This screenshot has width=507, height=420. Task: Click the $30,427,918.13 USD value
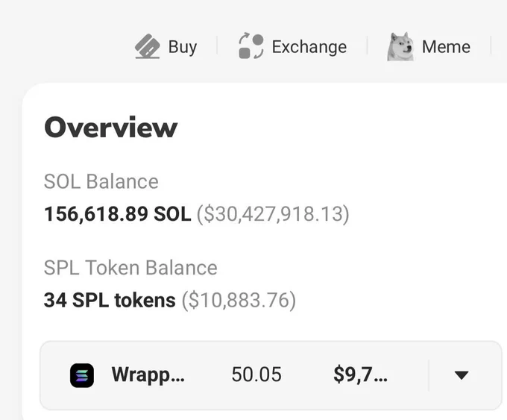point(273,214)
